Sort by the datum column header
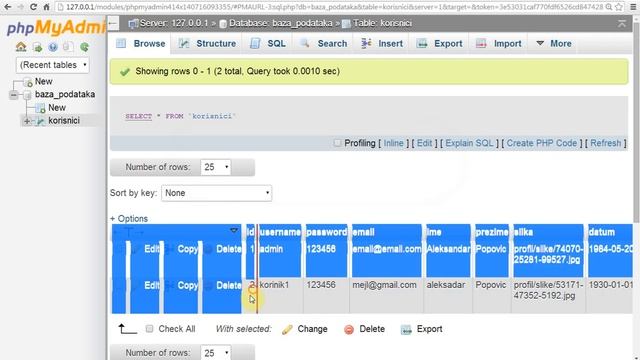 tap(602, 232)
